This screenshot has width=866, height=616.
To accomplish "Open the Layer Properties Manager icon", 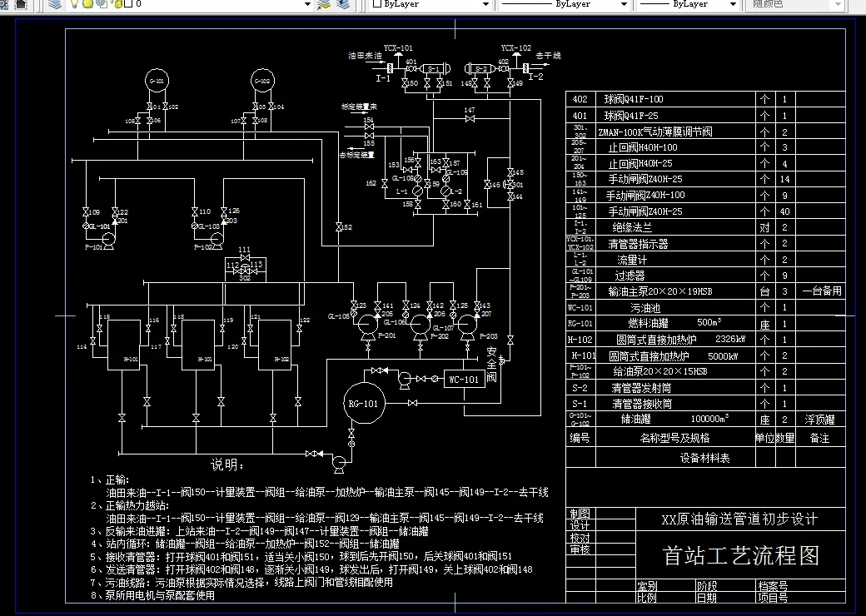I will (x=55, y=5).
